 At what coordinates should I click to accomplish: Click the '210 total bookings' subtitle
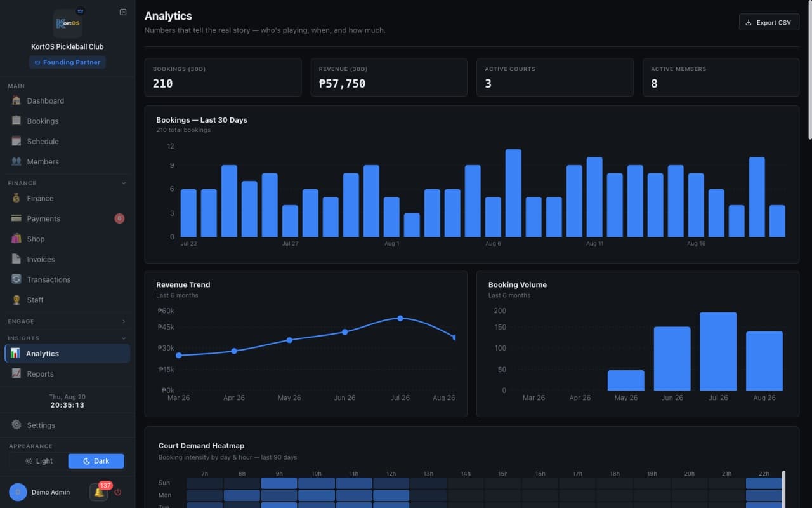[183, 130]
